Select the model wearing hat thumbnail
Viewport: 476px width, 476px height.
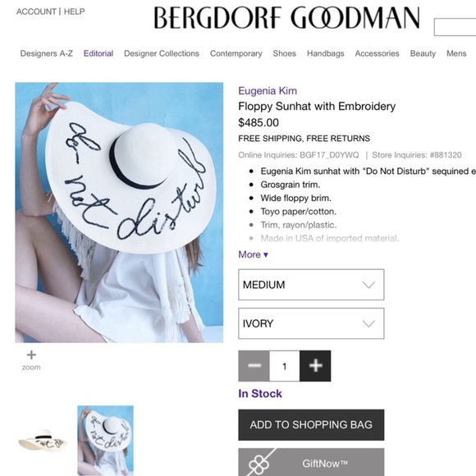tap(105, 440)
